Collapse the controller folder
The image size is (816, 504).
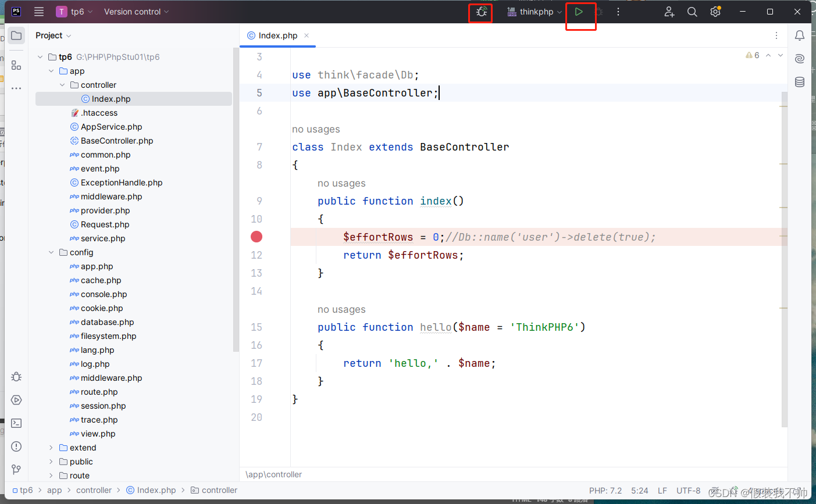point(62,85)
